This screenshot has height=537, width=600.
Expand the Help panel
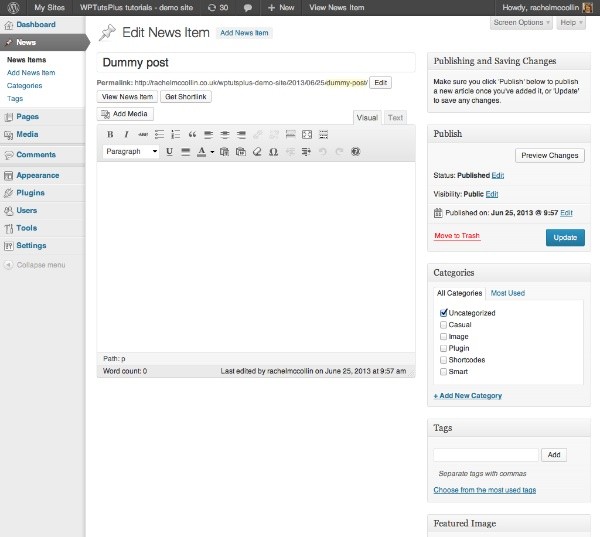click(x=571, y=23)
